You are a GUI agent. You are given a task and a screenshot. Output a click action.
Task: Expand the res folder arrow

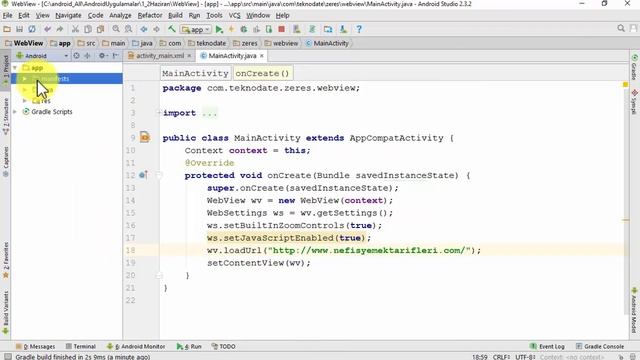(24, 100)
